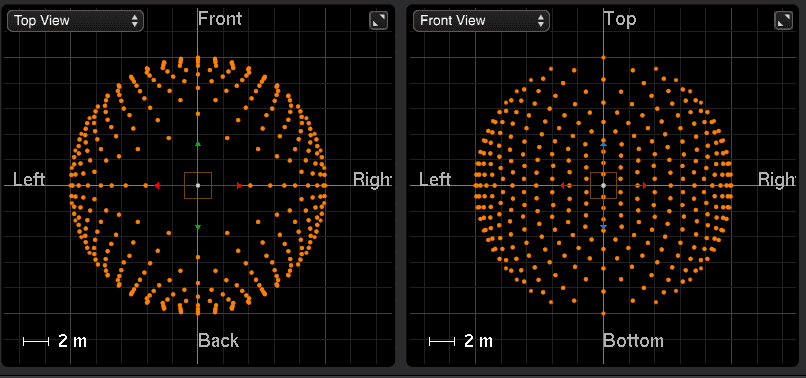Click the green arrowhead pointing toward Back
The image size is (806, 378).
[198, 226]
